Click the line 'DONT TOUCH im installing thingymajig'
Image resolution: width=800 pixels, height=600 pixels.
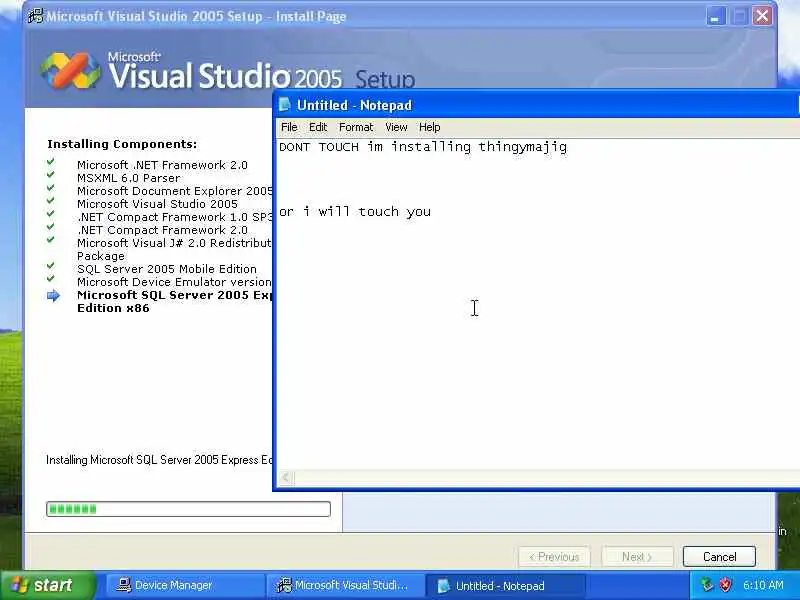(x=423, y=147)
